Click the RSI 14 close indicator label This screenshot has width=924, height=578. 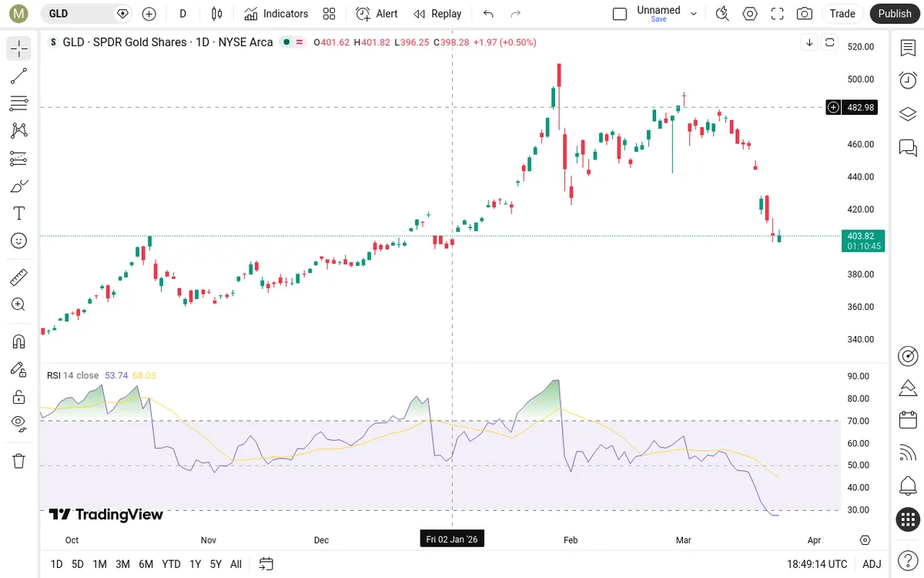pos(73,375)
